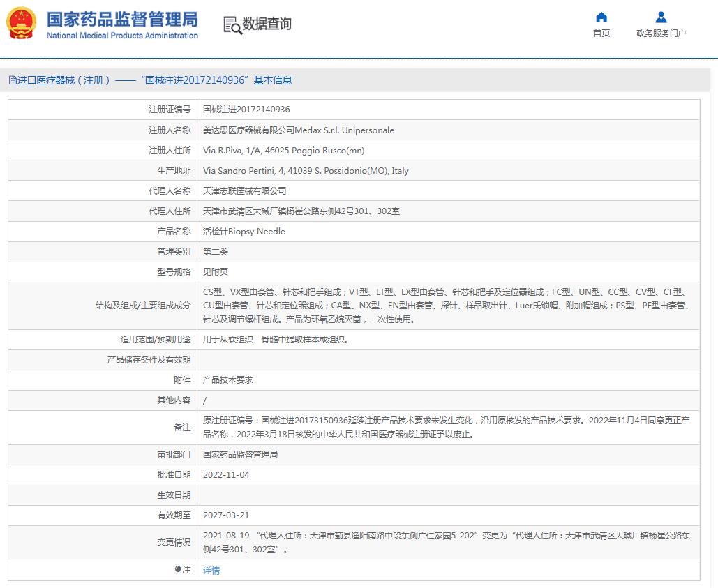Screen dimensions: 718x588
Task: Open 政务服务门户 user icon
Action: click(661, 17)
